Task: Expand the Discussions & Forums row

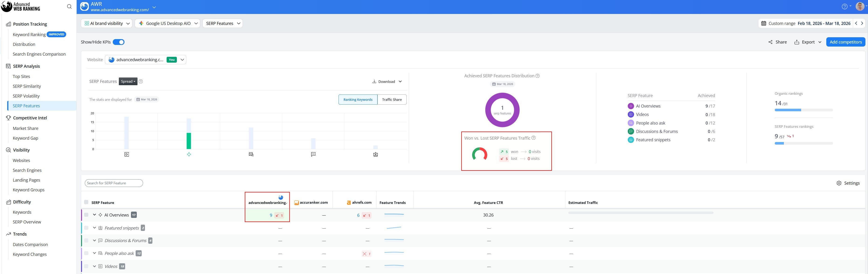Action: point(94,240)
